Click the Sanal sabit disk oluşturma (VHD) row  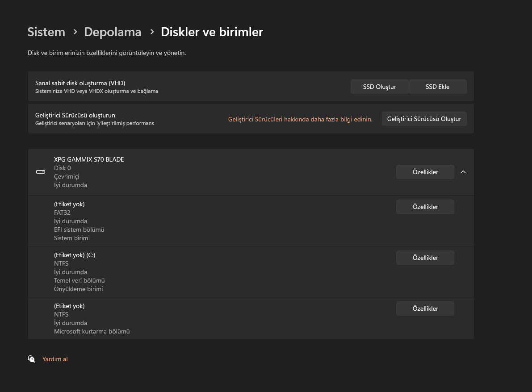point(179,87)
